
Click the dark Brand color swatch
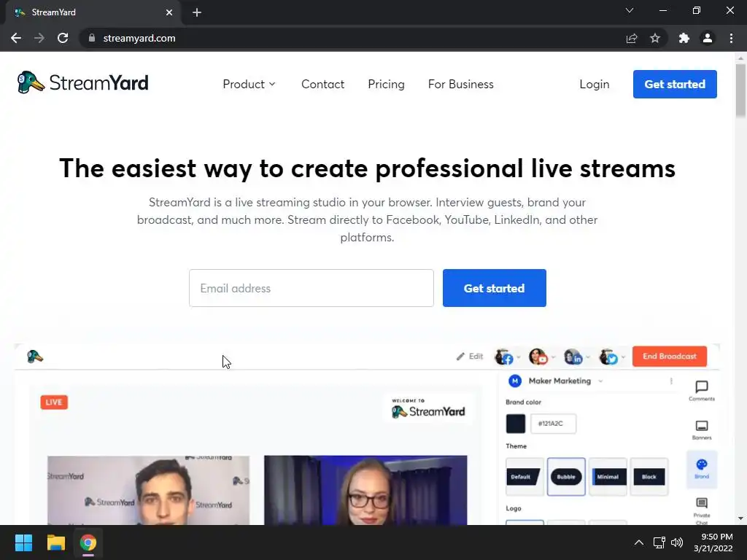click(516, 424)
